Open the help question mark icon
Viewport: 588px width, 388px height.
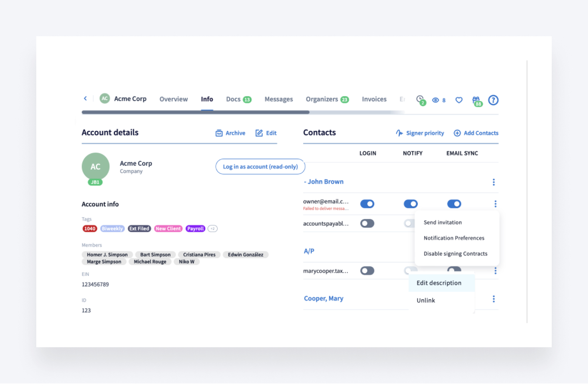point(493,100)
